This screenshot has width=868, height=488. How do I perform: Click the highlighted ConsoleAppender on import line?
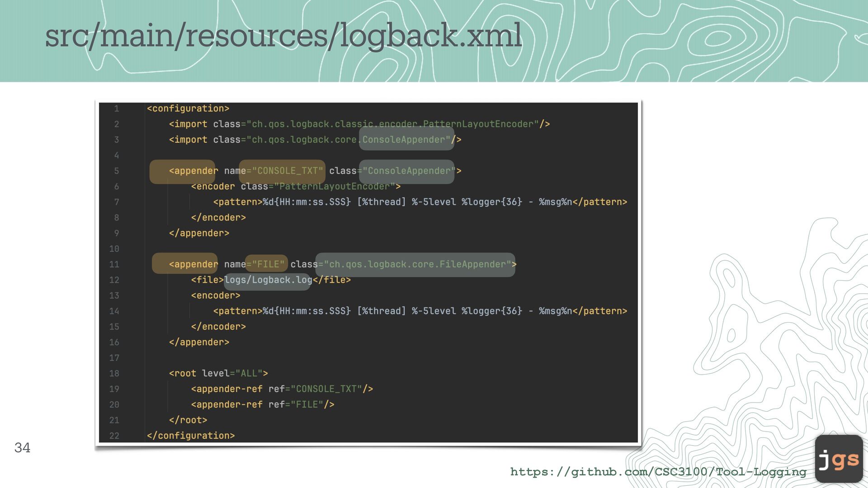tap(406, 139)
